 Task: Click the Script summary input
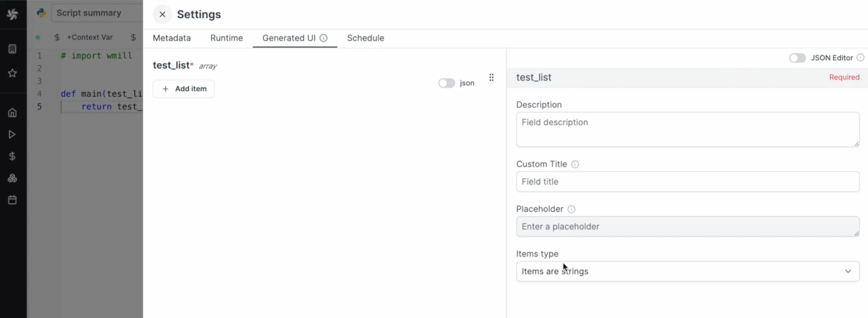pyautogui.click(x=97, y=13)
